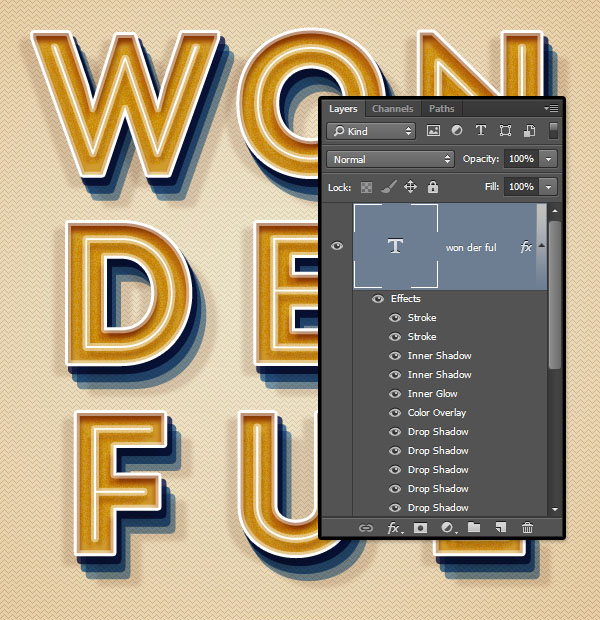Add a layer mask
The image size is (600, 620).
(x=422, y=527)
